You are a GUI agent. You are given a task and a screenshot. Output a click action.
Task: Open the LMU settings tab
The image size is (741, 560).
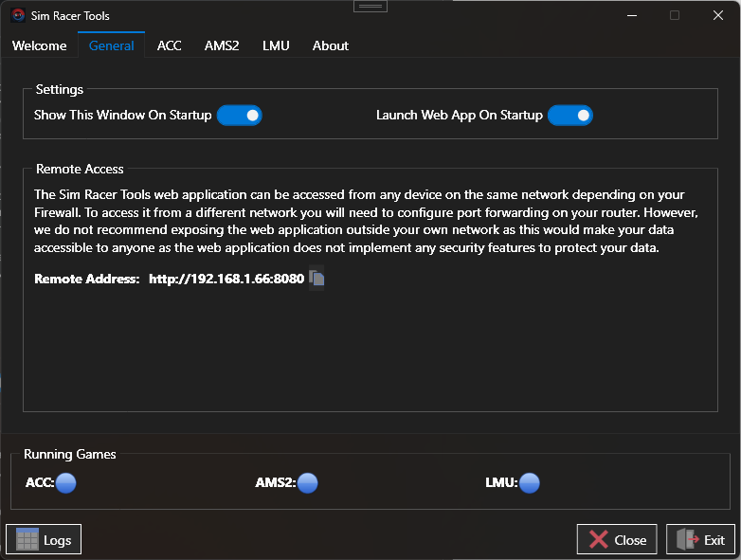pos(276,45)
